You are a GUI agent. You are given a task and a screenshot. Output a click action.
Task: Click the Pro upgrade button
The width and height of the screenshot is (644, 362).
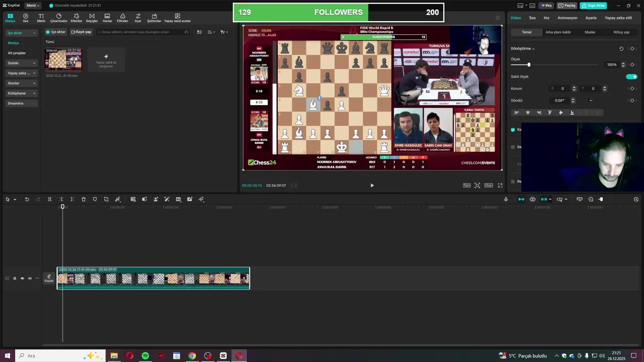546,6
